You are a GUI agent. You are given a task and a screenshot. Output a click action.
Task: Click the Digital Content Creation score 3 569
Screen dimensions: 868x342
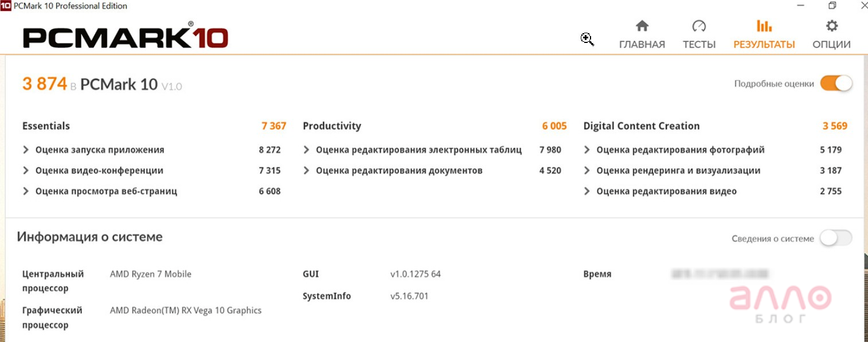[835, 126]
